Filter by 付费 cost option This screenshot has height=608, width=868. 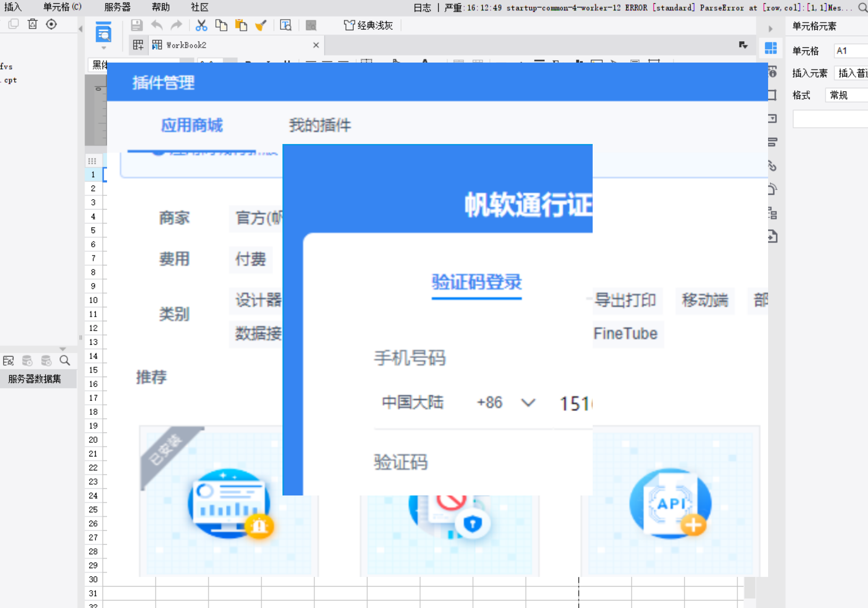tap(251, 259)
